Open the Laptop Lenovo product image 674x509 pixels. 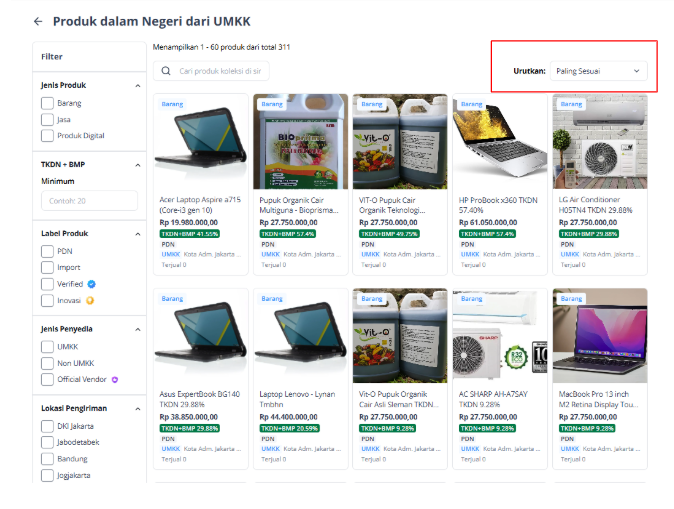pos(300,335)
